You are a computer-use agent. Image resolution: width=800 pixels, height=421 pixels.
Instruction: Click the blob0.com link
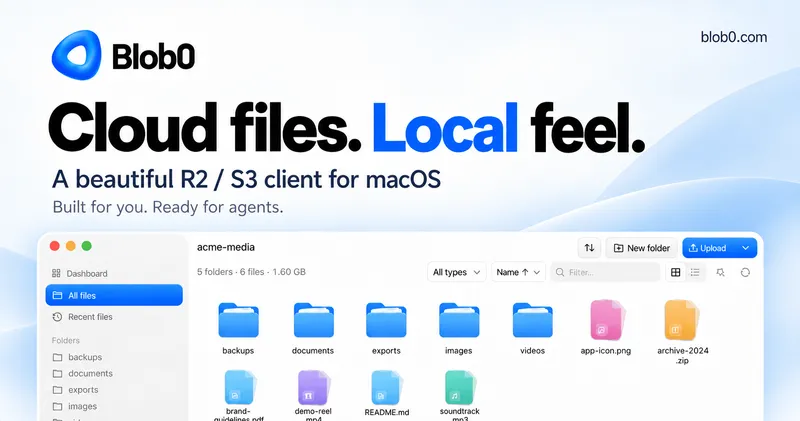[x=734, y=37]
